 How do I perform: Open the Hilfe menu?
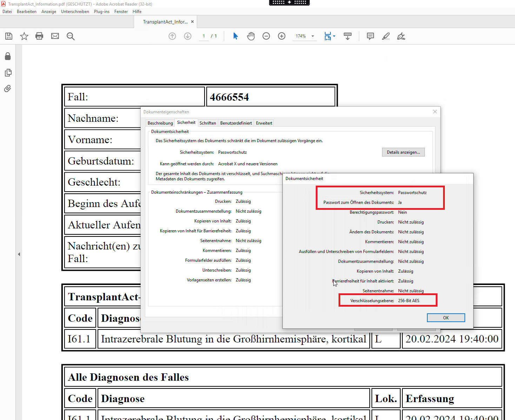click(137, 12)
